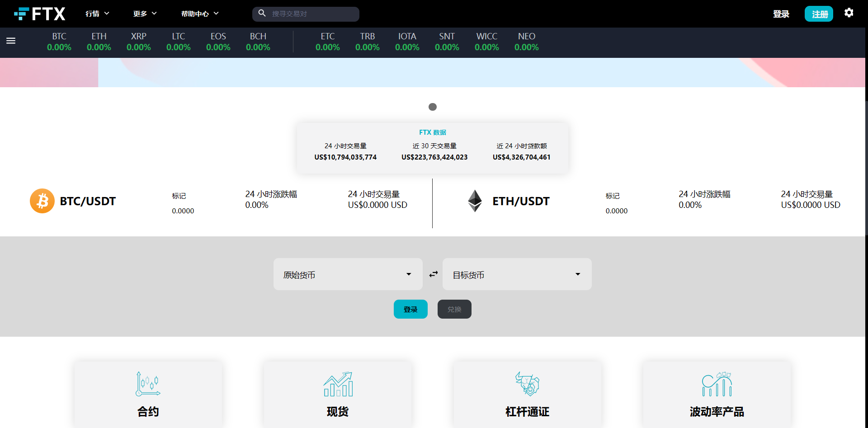This screenshot has height=428, width=868.
Task: Click the Ethereum logo icon
Action: (475, 201)
